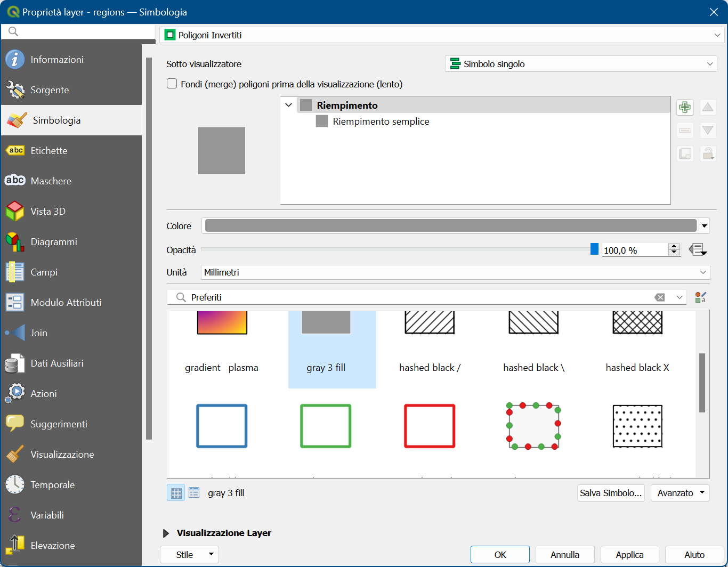Open the style manager icon
The height and width of the screenshot is (567, 728).
click(x=700, y=297)
